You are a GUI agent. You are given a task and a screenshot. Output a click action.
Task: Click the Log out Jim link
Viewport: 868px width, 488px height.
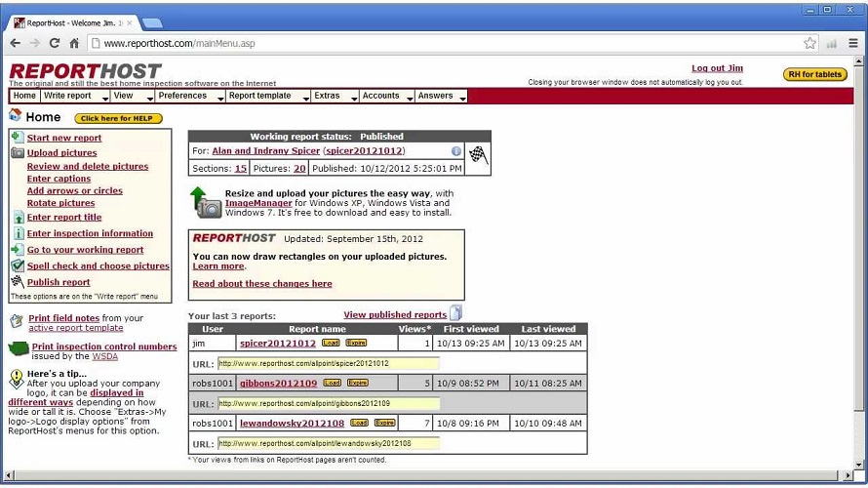click(717, 68)
